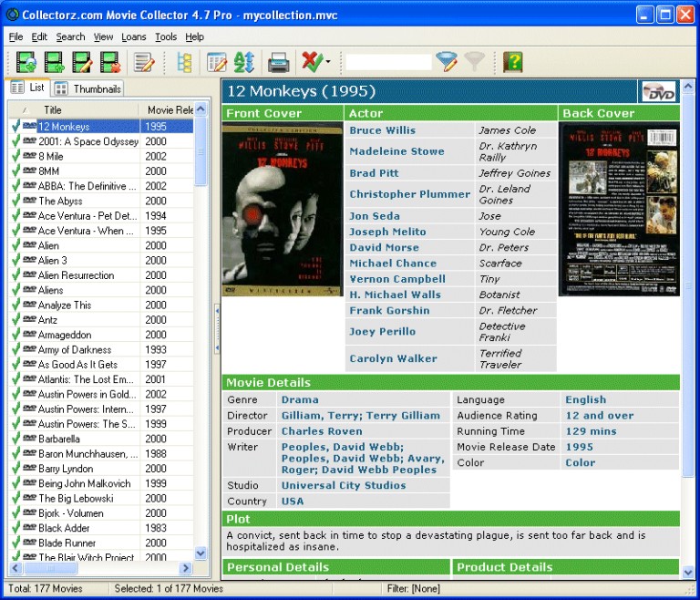Screen dimensions: 700x600
Task: Click the DVD icon beside Black Adder
Action: [x=29, y=528]
